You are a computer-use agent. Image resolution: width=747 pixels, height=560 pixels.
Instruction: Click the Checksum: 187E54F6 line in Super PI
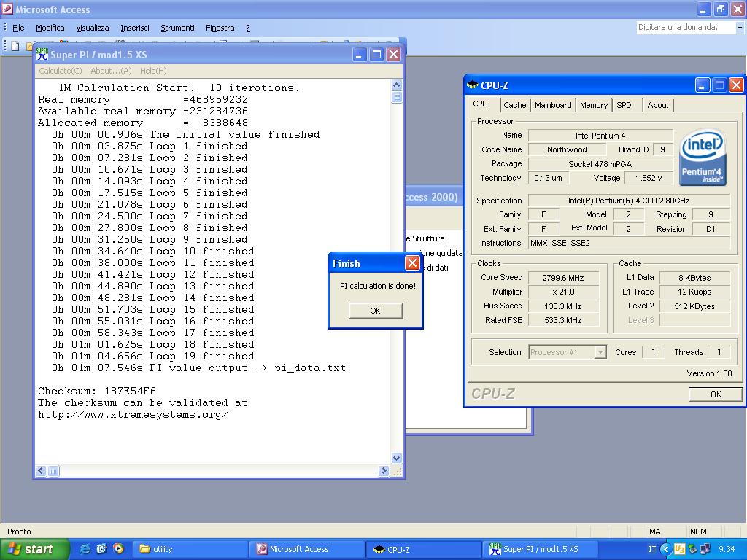coord(97,391)
